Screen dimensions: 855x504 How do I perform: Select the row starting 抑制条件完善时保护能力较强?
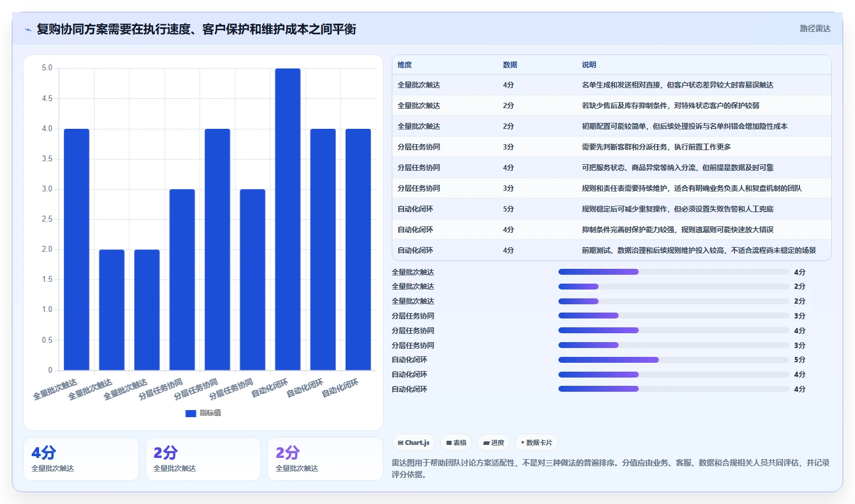point(612,230)
